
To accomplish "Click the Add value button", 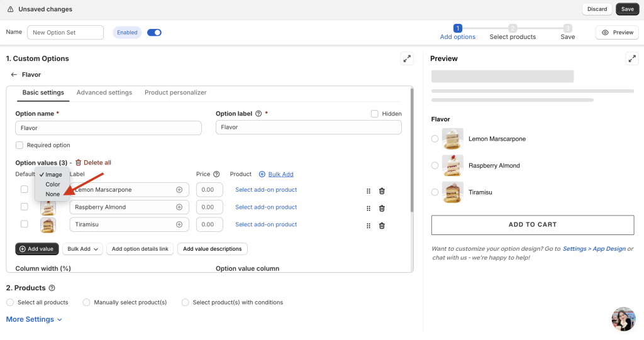I will tap(37, 249).
